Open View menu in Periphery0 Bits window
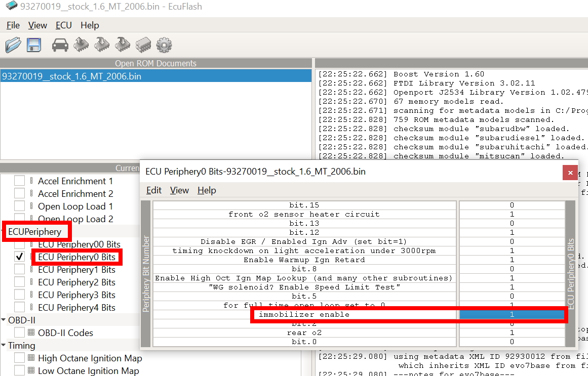This screenshot has width=588, height=376. pyautogui.click(x=179, y=190)
